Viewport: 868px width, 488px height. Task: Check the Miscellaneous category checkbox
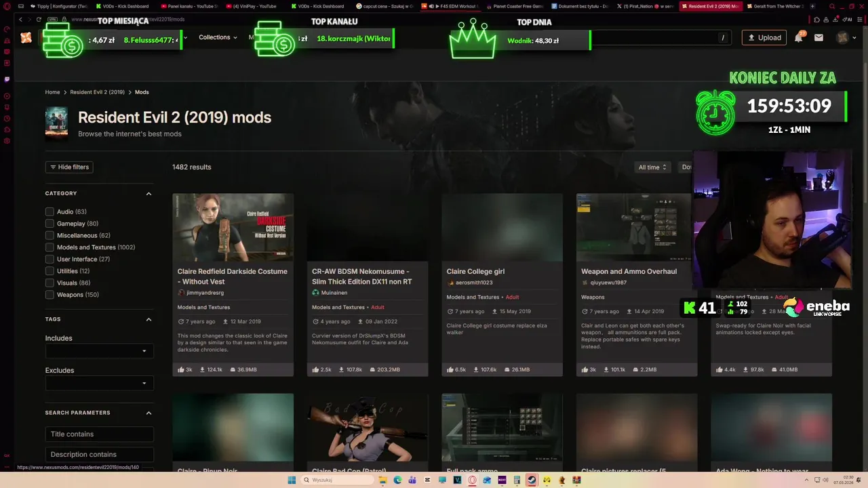pyautogui.click(x=50, y=235)
